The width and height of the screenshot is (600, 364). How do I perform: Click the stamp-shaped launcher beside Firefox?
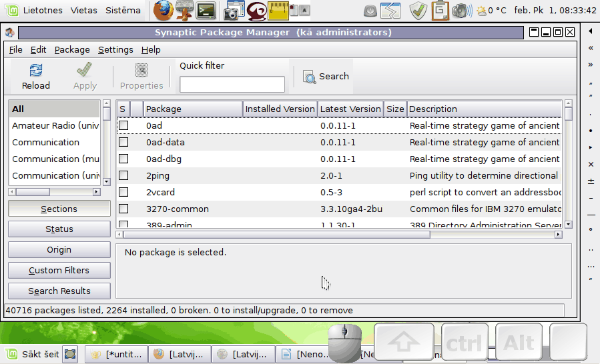(x=184, y=10)
